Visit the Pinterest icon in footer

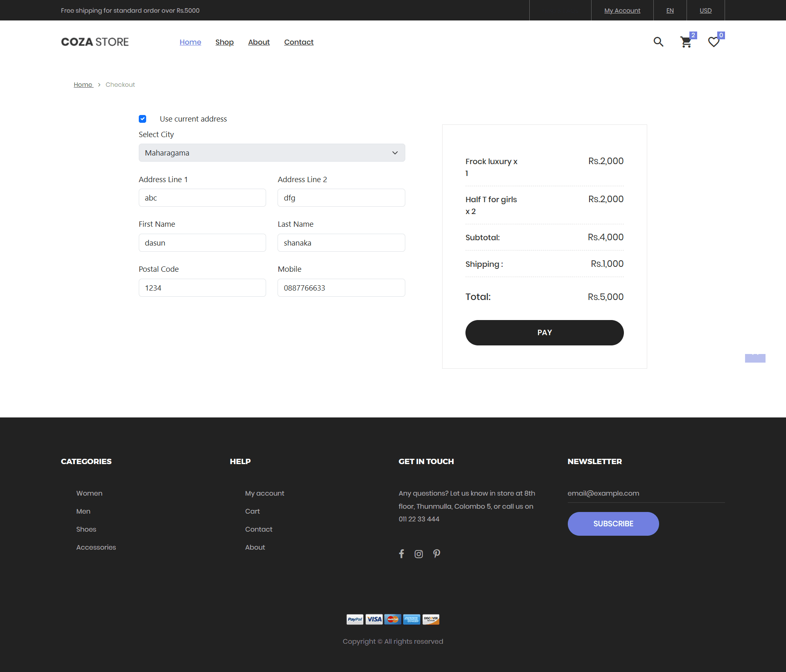pyautogui.click(x=437, y=554)
